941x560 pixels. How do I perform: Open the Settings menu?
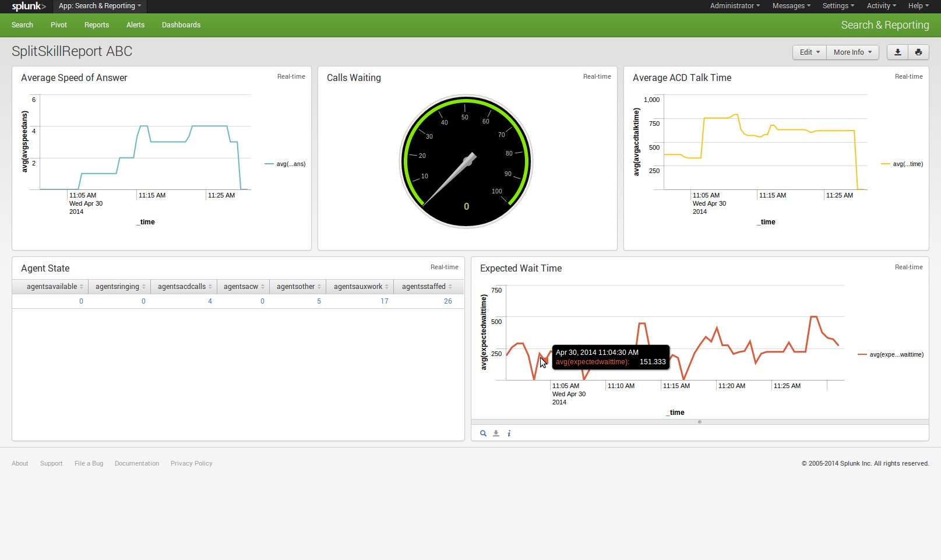(838, 6)
